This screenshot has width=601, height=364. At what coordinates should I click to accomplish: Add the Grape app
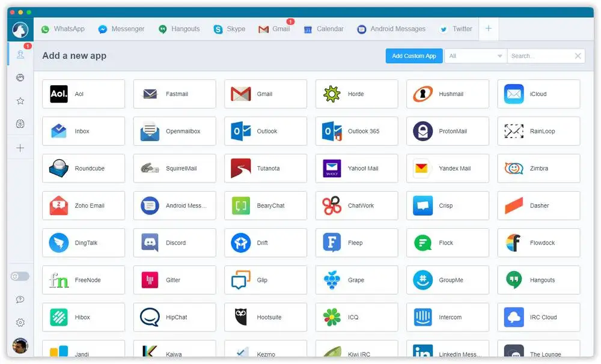pyautogui.click(x=356, y=280)
